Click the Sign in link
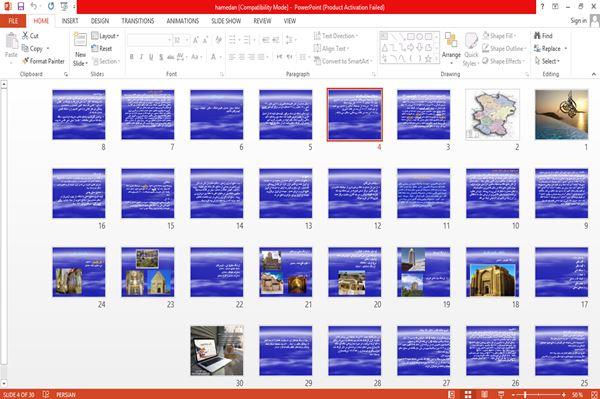 coord(578,21)
